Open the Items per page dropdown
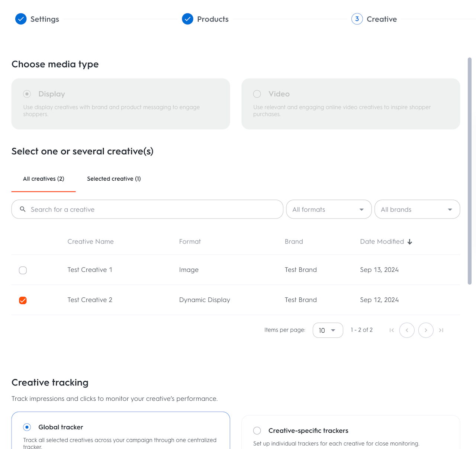The width and height of the screenshot is (476, 449). pyautogui.click(x=328, y=330)
